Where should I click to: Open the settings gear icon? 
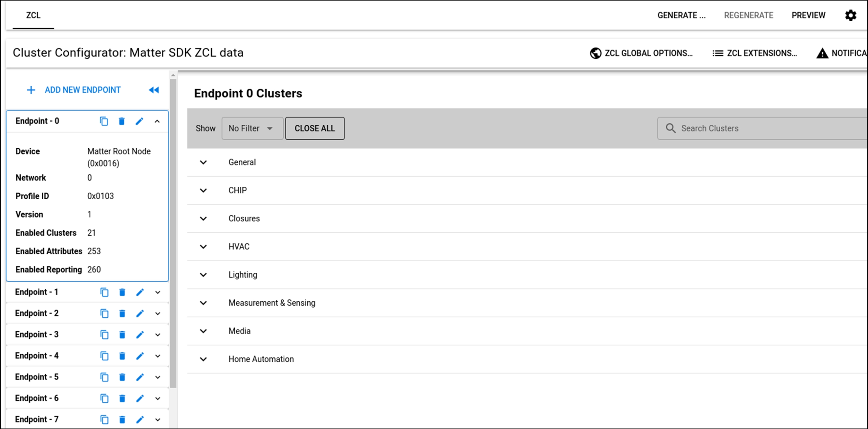[851, 15]
